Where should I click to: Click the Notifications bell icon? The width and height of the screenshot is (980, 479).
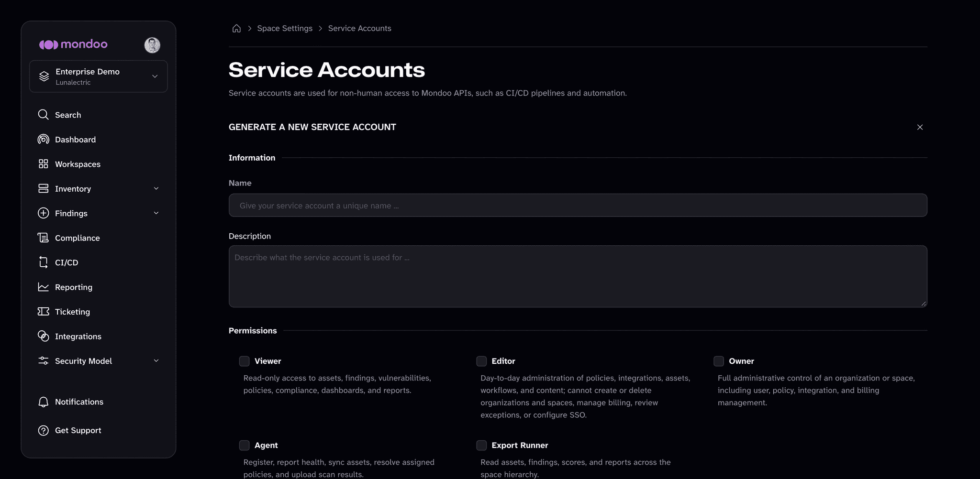43,402
